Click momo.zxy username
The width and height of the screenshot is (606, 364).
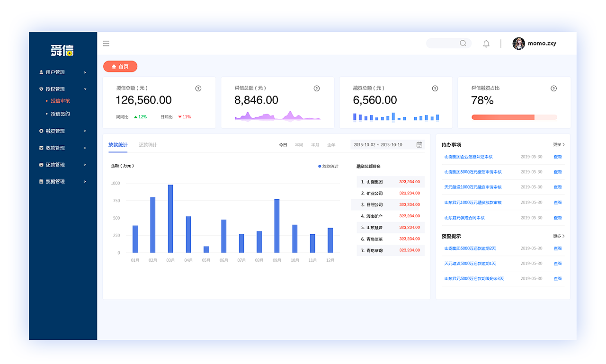542,44
